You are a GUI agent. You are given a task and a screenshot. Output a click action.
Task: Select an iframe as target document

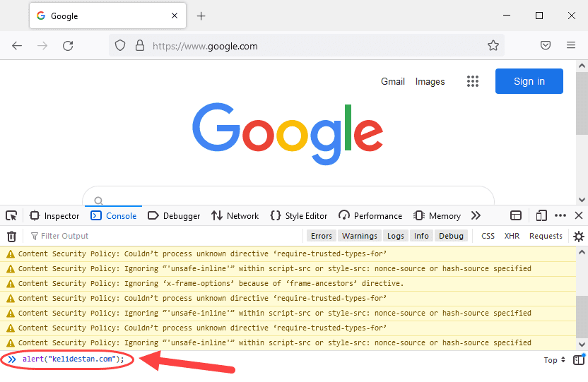click(x=516, y=216)
